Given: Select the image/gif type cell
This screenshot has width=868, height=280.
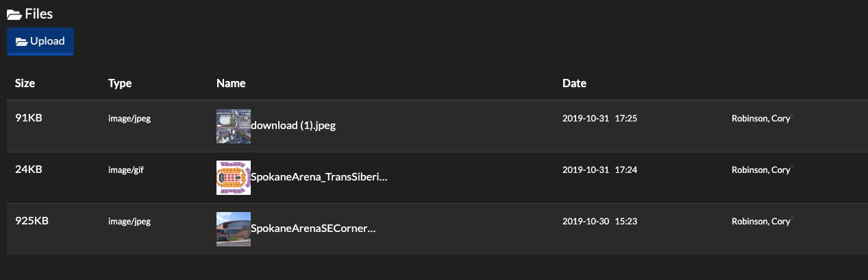Looking at the screenshot, I should tap(127, 170).
